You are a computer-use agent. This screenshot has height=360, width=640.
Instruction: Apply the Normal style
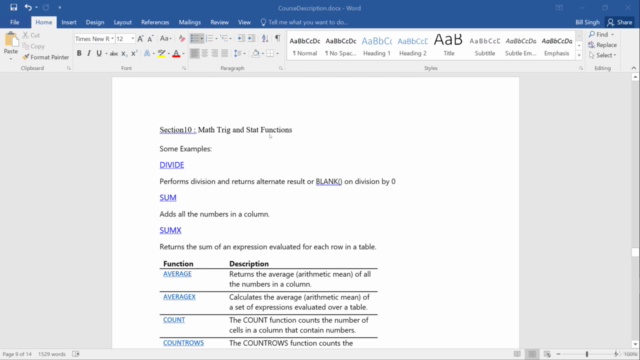tap(304, 46)
